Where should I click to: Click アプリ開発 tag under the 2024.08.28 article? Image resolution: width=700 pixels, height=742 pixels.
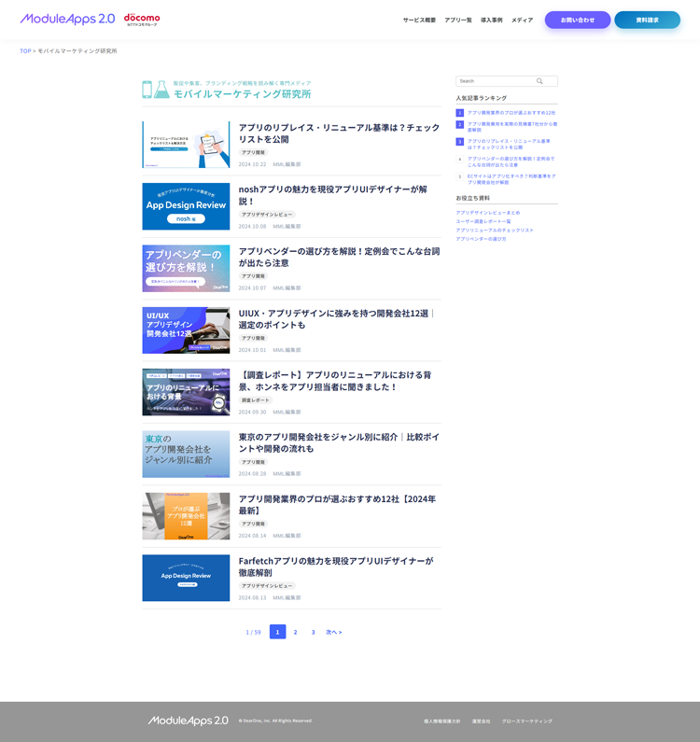[x=253, y=462]
